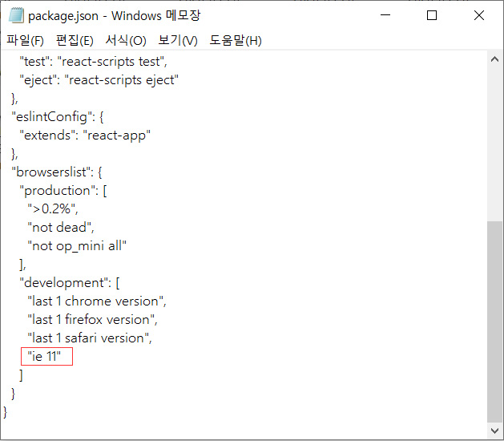Place cursor in "eslintConfig": { line
The height and width of the screenshot is (441, 504).
58,117
